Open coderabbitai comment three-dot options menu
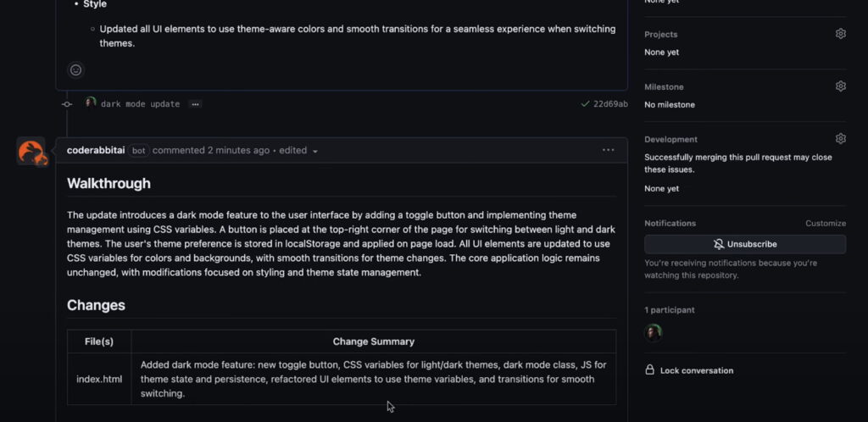The width and height of the screenshot is (868, 422). tap(608, 150)
